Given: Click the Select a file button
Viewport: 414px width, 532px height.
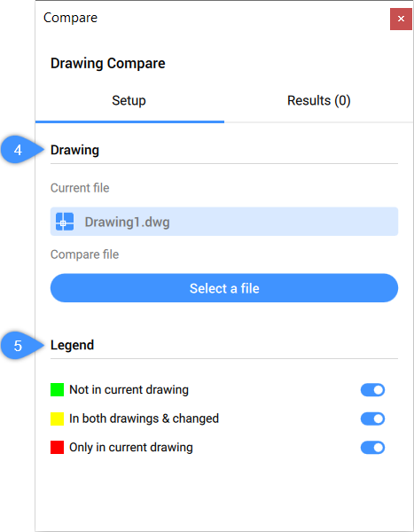Looking at the screenshot, I should tap(224, 288).
